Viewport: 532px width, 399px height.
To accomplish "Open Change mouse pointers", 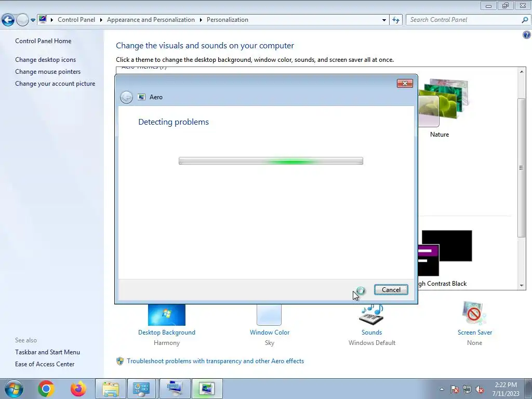I will [x=48, y=72].
